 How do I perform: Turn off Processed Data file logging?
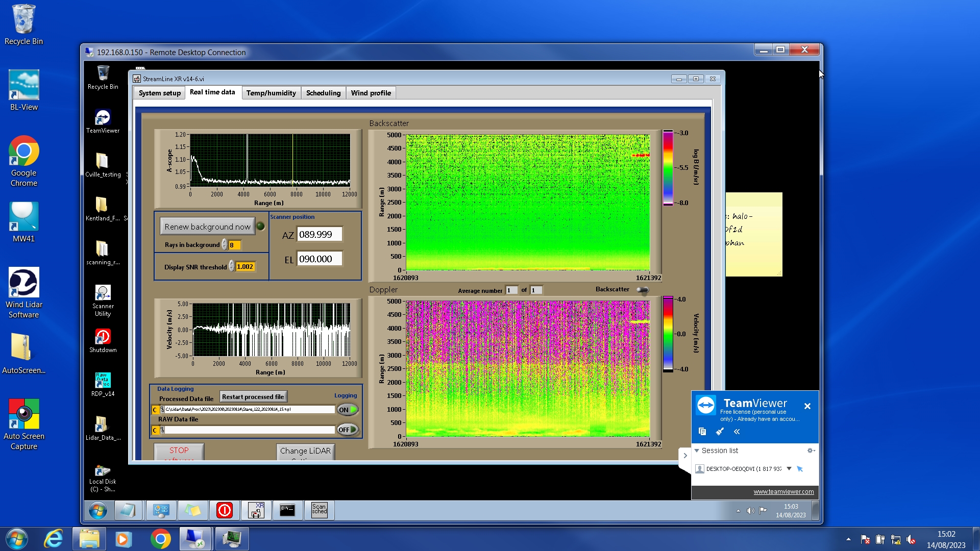[347, 410]
